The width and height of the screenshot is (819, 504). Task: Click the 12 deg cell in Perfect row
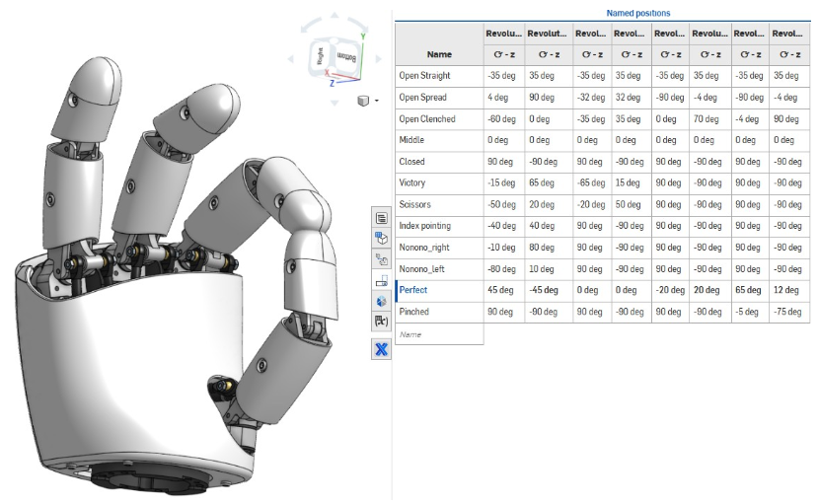coord(789,290)
